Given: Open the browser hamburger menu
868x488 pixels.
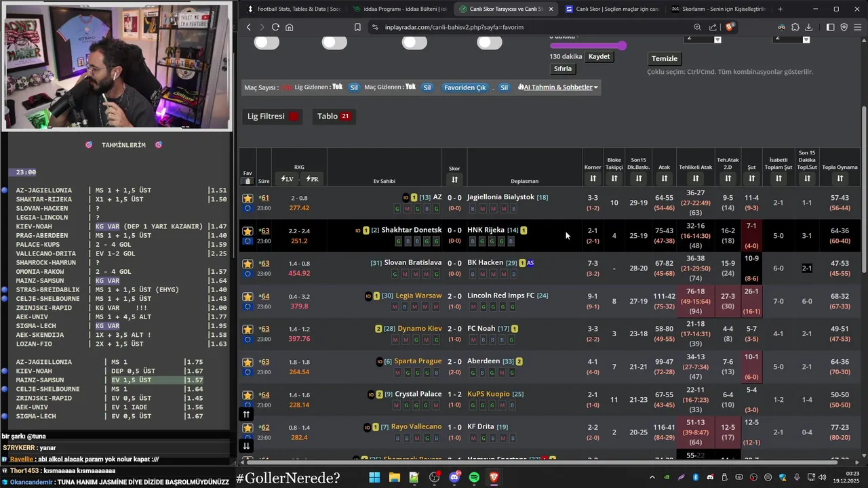Looking at the screenshot, I should pos(858,27).
